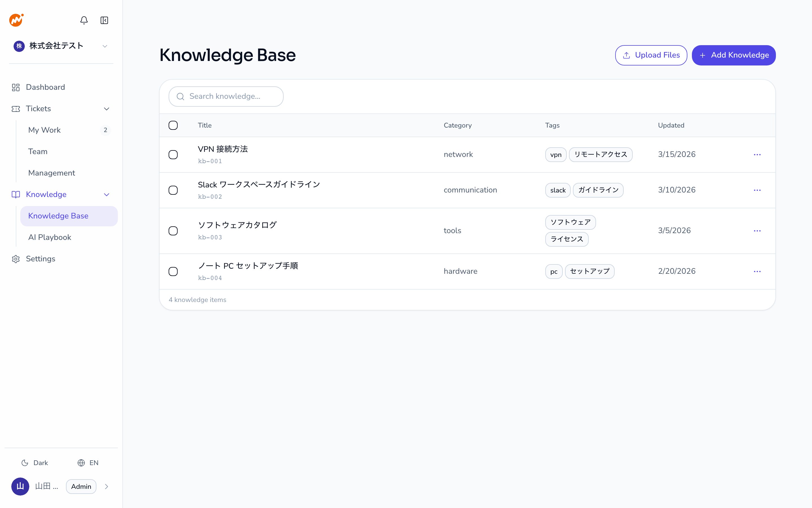The width and height of the screenshot is (812, 508).
Task: Check the VPN 接続方法 row checkbox
Action: coord(173,155)
